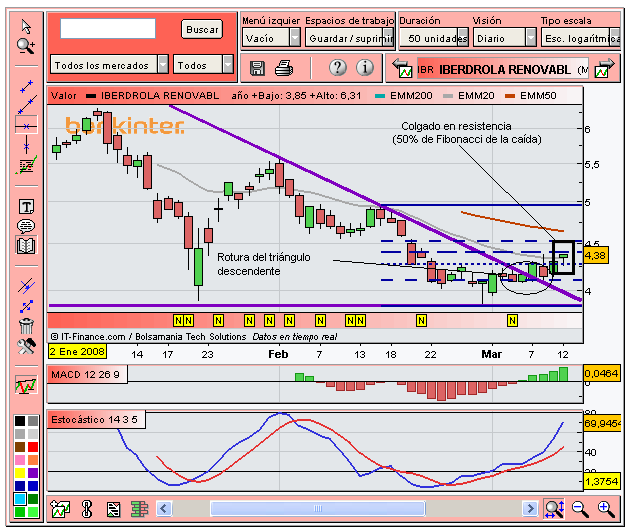Go to next stock with right arrow
The width and height of the screenshot is (629, 531).
coord(604,69)
